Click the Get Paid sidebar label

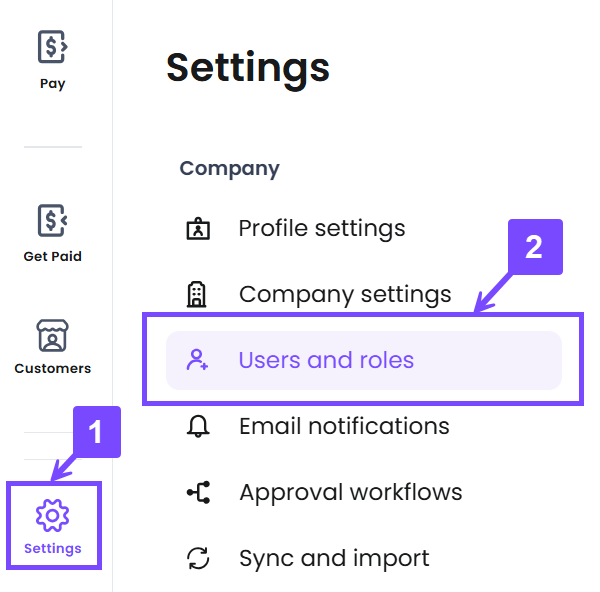(x=52, y=256)
